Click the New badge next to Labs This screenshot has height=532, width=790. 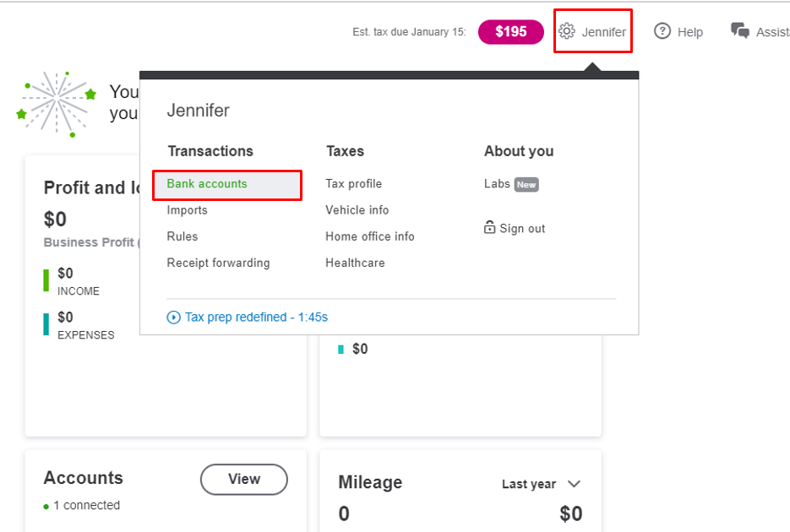pos(526,184)
